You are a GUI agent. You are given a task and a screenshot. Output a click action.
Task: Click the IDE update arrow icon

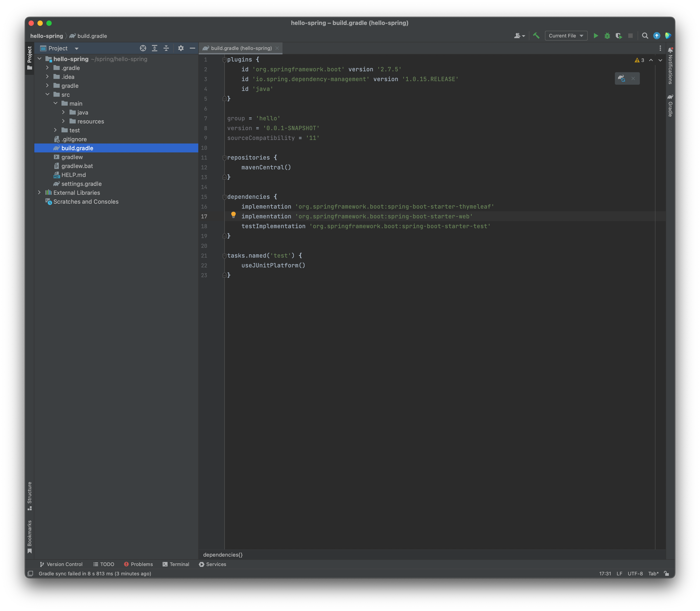pos(656,36)
